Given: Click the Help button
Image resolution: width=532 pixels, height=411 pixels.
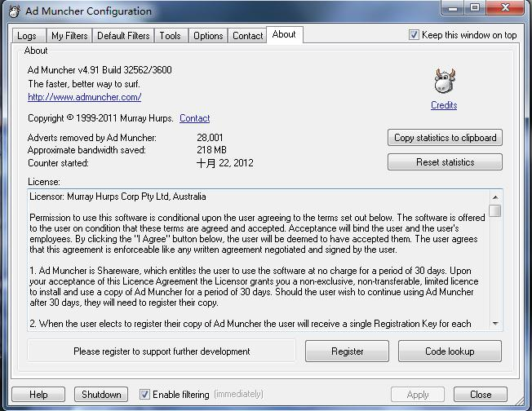Looking at the screenshot, I should click(x=38, y=395).
